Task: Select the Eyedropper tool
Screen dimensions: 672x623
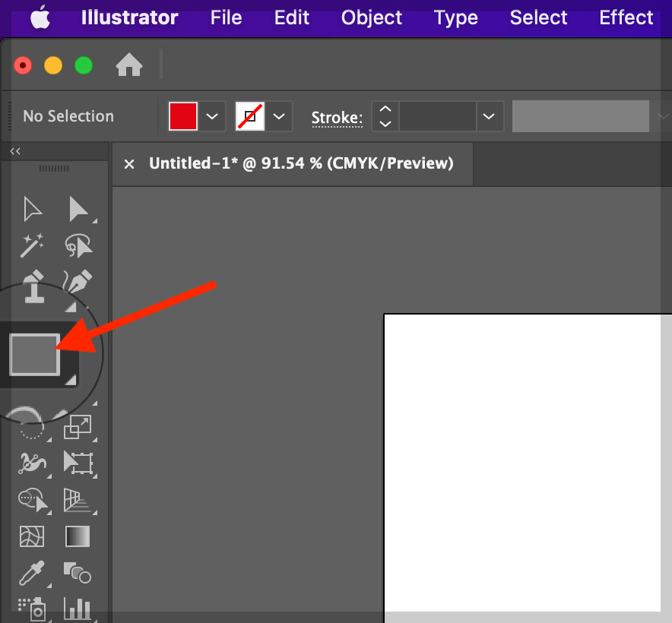Action: pyautogui.click(x=32, y=573)
